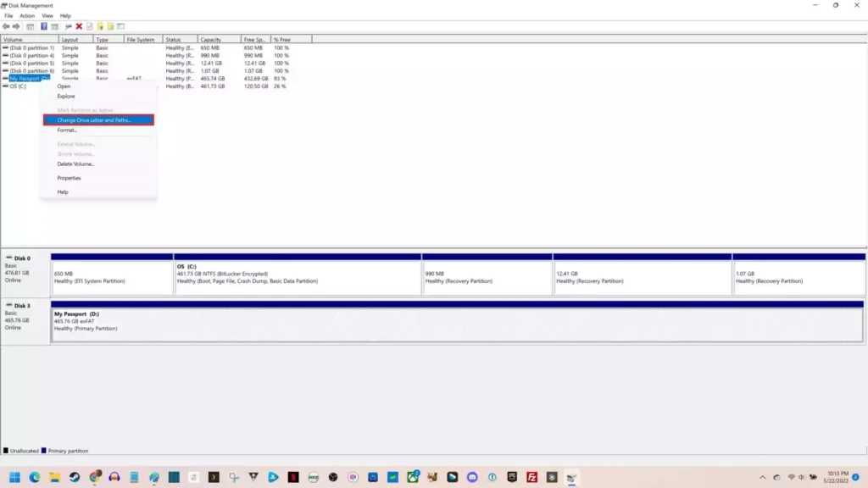The width and height of the screenshot is (868, 488).
Task: Open the View menu
Action: 47,16
